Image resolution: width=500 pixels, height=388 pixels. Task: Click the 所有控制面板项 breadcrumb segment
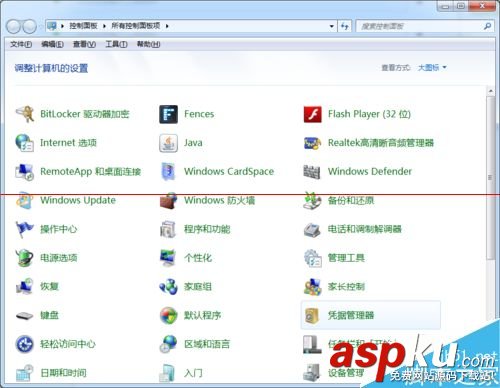pos(136,26)
